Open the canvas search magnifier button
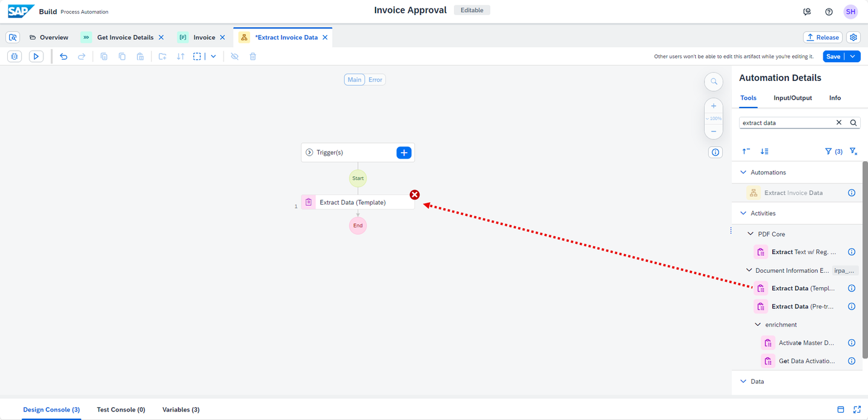The image size is (868, 420). coord(714,81)
